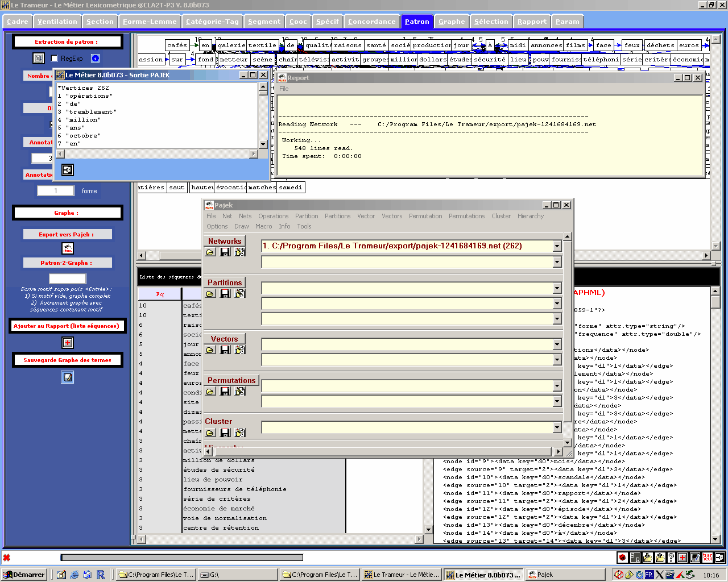Open the Rapport tab
728x582 pixels.
[x=532, y=22]
